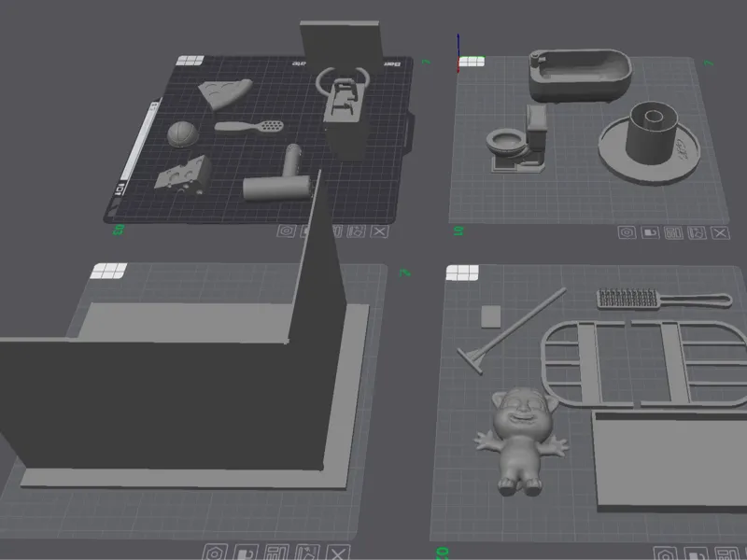Click the auto-orient icon below the wall plate
747x560 pixels.
tap(307, 553)
